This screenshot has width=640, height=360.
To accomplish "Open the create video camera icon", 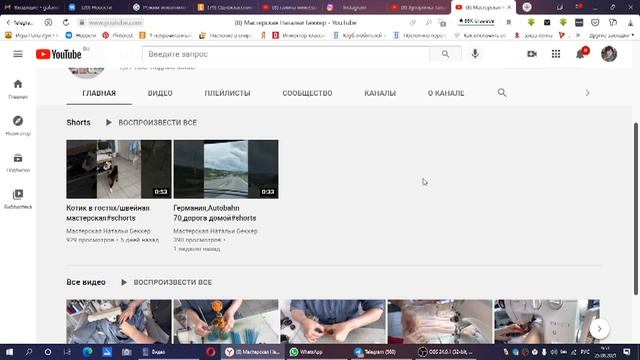I will pyautogui.click(x=532, y=54).
